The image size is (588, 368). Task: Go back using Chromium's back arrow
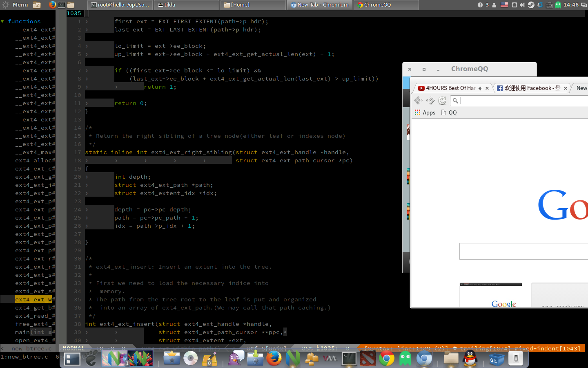tap(419, 100)
